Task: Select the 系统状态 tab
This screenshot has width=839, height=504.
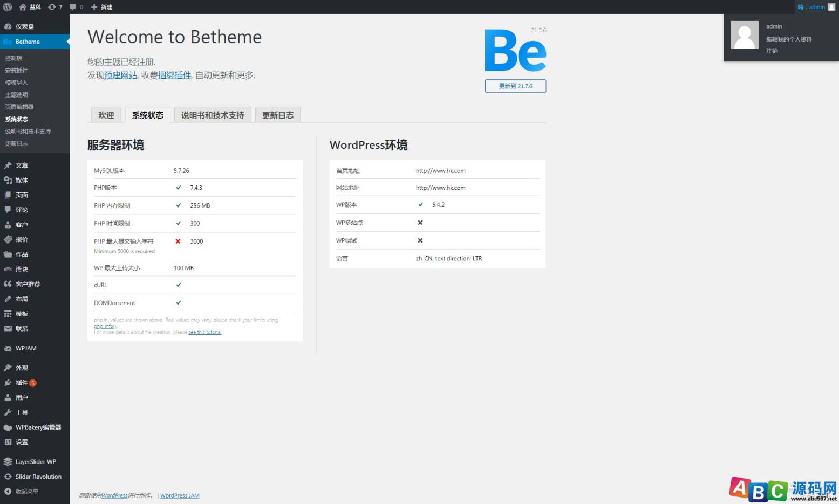Action: (x=148, y=115)
